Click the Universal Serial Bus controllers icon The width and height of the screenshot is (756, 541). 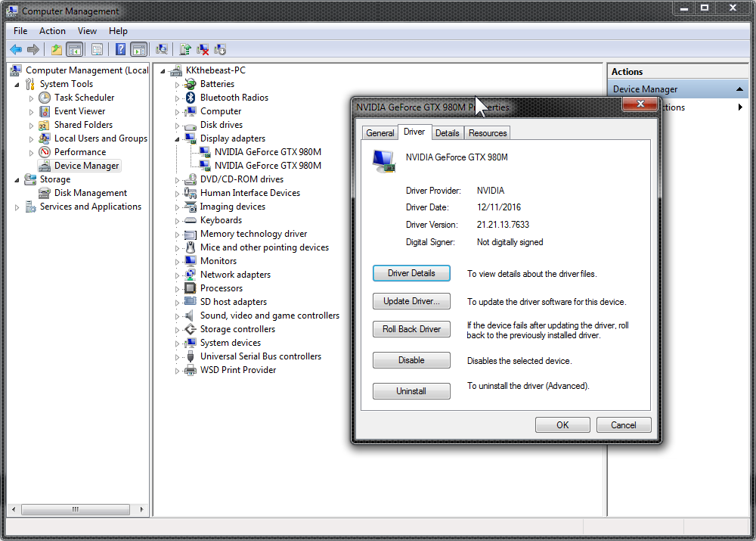point(191,356)
